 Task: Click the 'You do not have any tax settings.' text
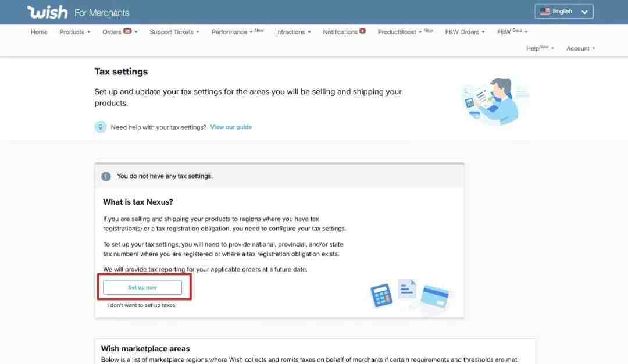165,176
